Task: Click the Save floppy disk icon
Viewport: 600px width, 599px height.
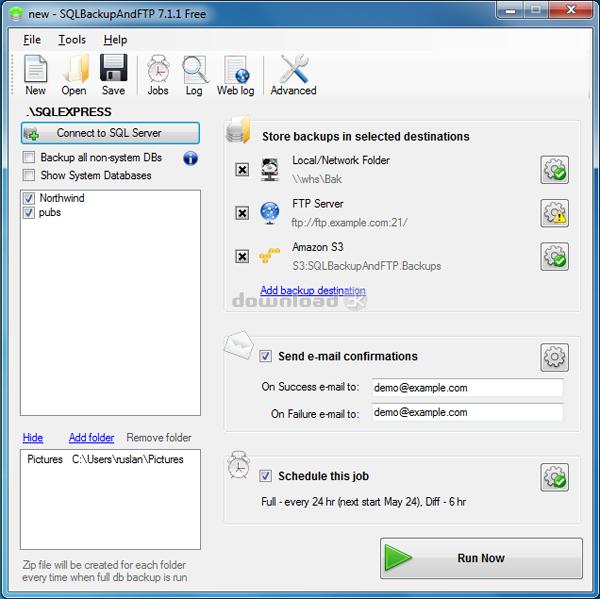Action: click(113, 74)
